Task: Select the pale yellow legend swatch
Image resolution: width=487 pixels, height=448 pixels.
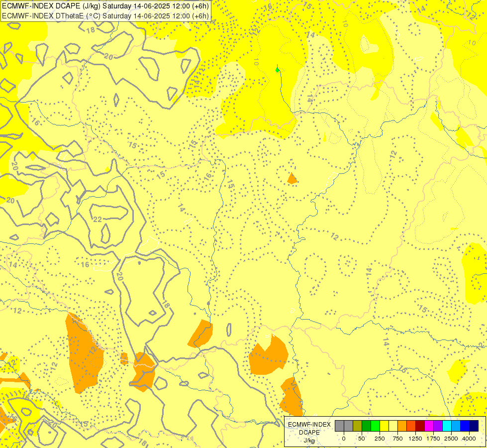Action: point(393,426)
